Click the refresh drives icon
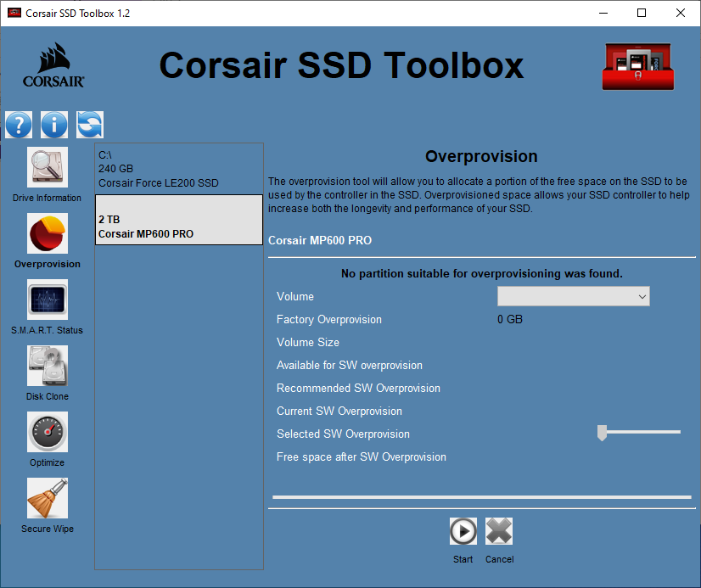The width and height of the screenshot is (701, 588). 89,124
